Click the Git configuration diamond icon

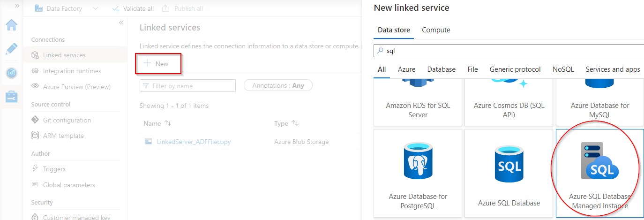(x=35, y=120)
